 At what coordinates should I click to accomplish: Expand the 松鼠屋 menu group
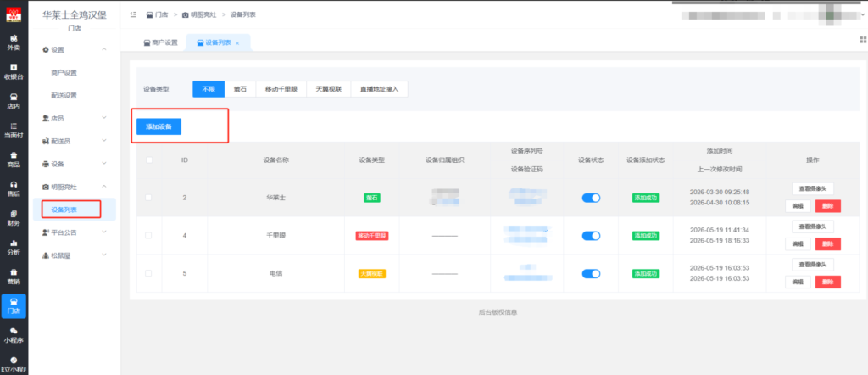[x=75, y=255]
